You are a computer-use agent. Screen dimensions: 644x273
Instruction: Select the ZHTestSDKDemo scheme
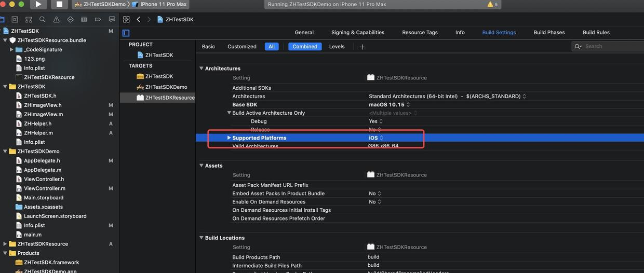(x=100, y=4)
